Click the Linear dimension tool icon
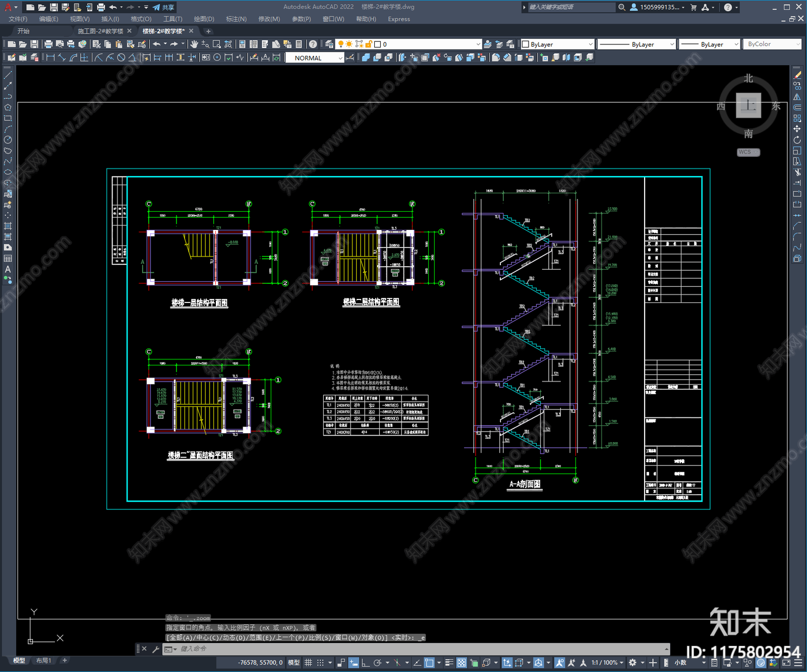 tap(50, 57)
